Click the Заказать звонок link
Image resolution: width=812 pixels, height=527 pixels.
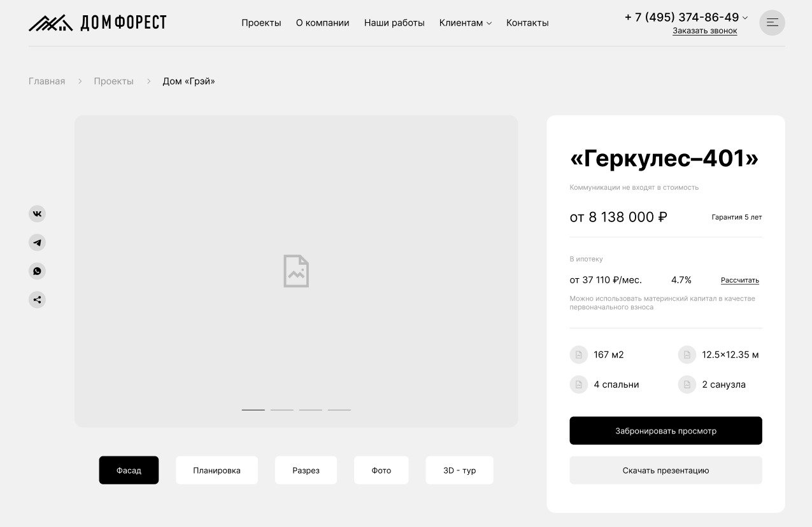pyautogui.click(x=704, y=31)
